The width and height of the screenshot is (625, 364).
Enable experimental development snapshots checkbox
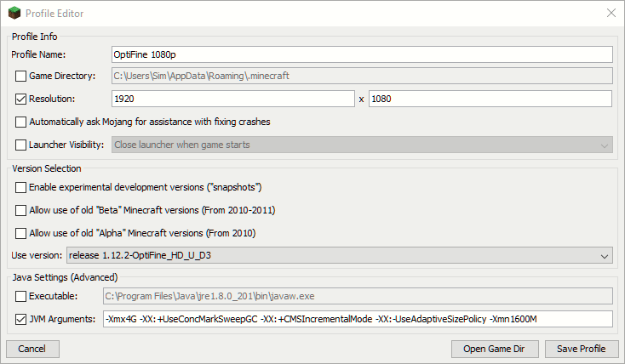pos(20,187)
